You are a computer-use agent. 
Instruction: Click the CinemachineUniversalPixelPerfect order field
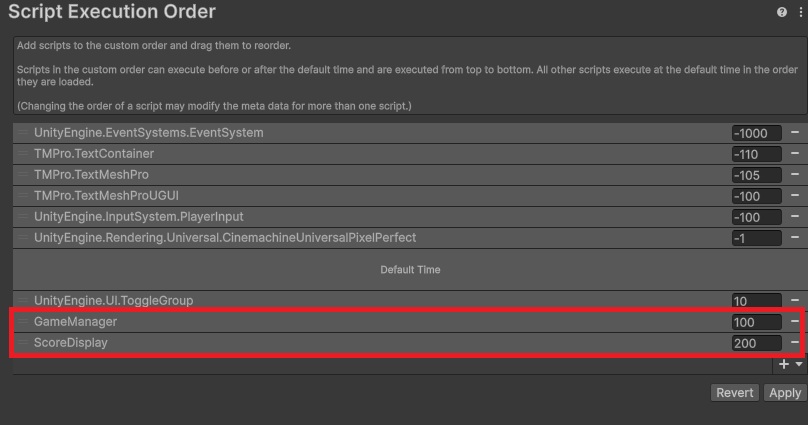click(756, 238)
